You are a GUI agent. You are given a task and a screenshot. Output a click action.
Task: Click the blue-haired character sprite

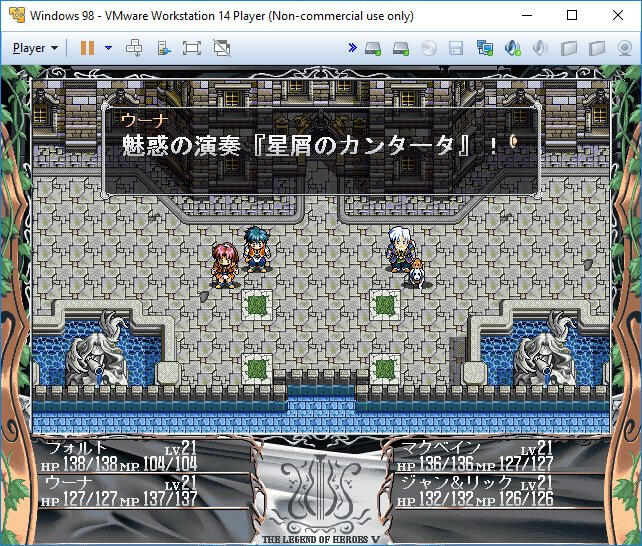click(x=256, y=249)
